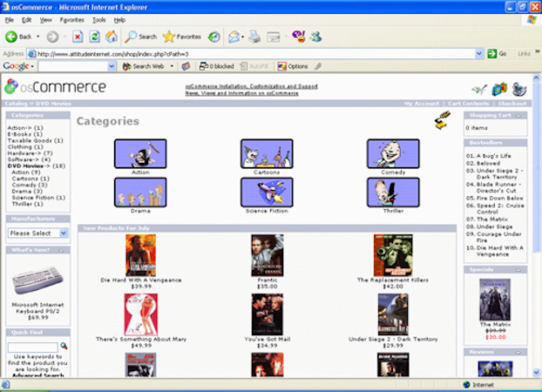Print the page with printer icon
Image resolution: width=542 pixels, height=392 pixels.
254,37
